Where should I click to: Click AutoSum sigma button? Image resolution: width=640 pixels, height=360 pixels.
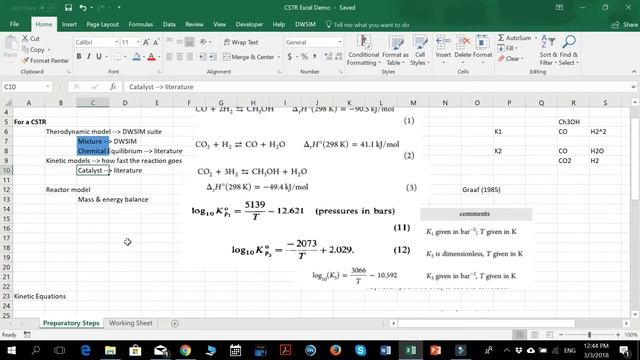coord(514,38)
